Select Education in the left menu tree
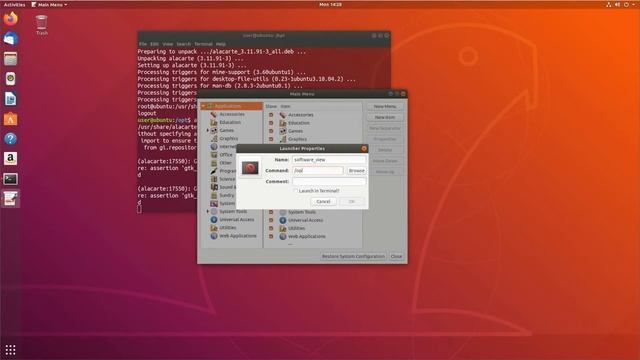This screenshot has height=360, width=640. pyautogui.click(x=230, y=122)
